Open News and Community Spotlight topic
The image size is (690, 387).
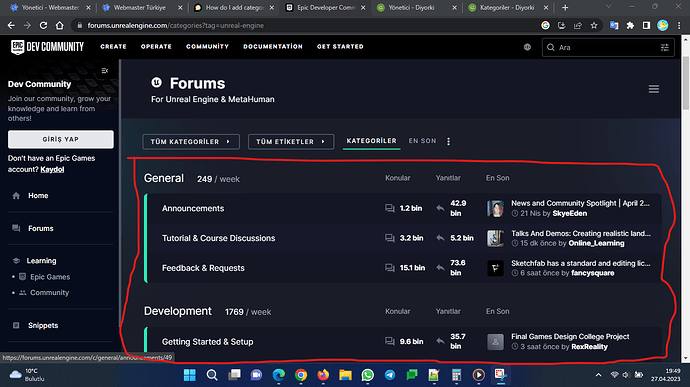point(580,203)
